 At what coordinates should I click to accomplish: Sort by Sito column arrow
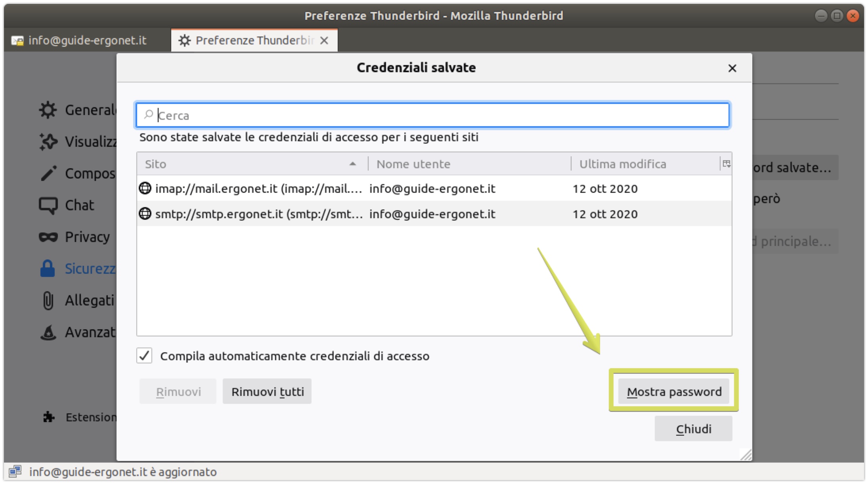coord(352,164)
